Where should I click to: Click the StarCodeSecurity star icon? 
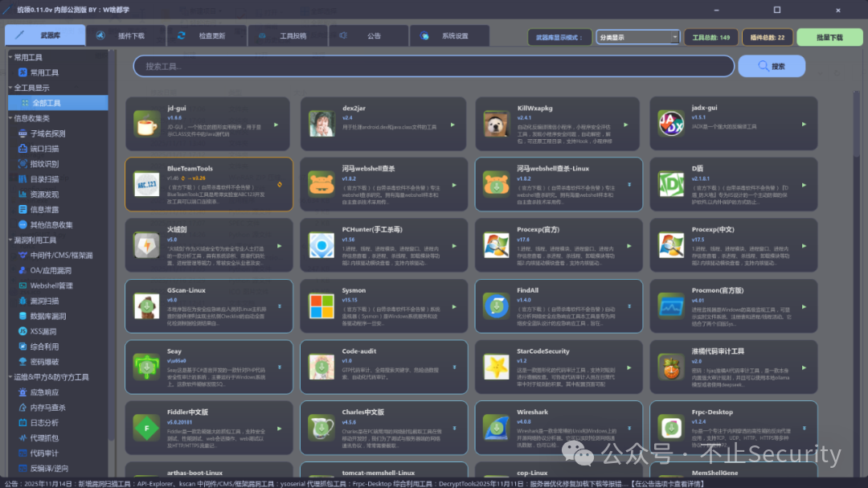[x=496, y=367]
